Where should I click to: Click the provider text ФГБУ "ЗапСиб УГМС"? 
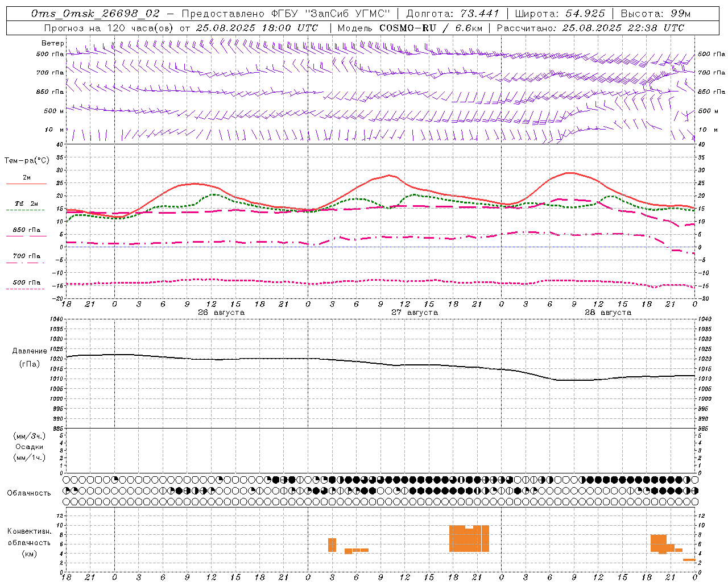click(x=329, y=14)
